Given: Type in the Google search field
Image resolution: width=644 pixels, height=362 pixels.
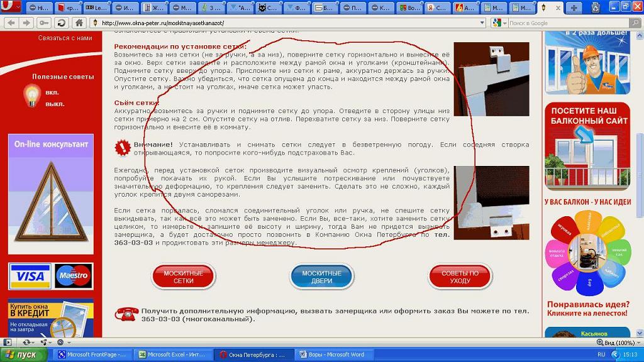Looking at the screenshot, I should click(569, 23).
